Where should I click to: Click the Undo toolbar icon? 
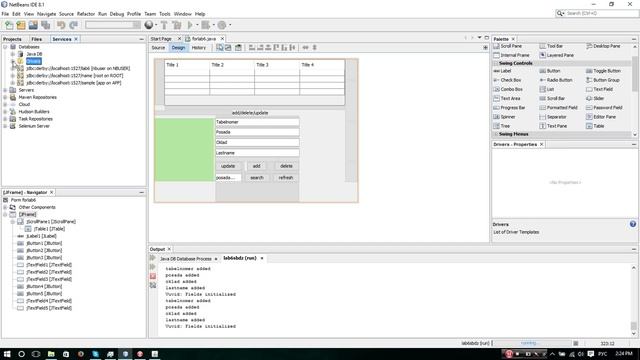pos(61,25)
